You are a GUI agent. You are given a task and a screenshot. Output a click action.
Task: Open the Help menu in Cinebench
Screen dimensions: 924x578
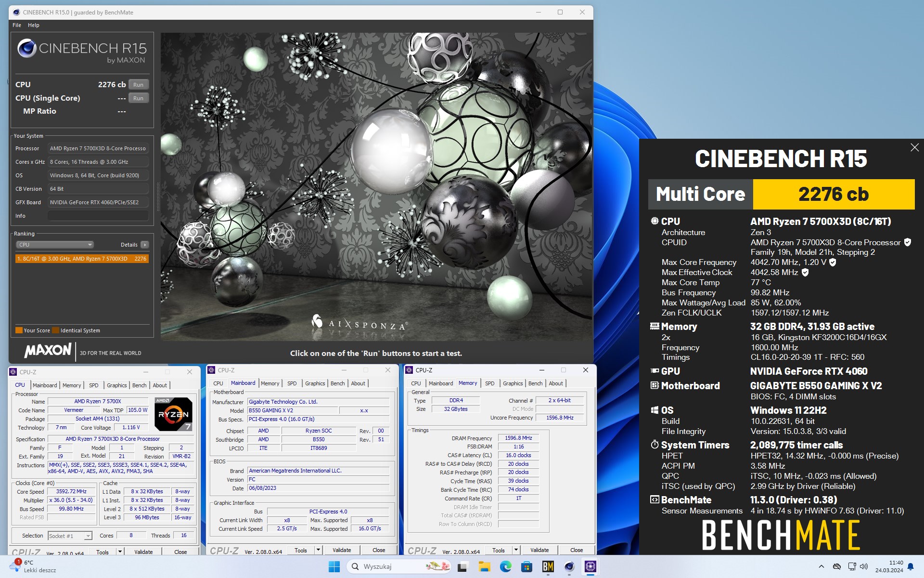(x=34, y=25)
